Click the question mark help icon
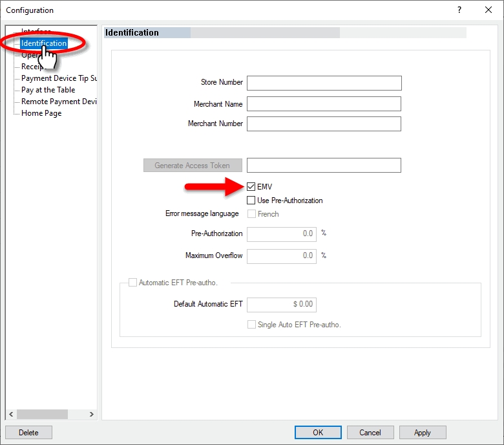The height and width of the screenshot is (445, 504). [459, 10]
